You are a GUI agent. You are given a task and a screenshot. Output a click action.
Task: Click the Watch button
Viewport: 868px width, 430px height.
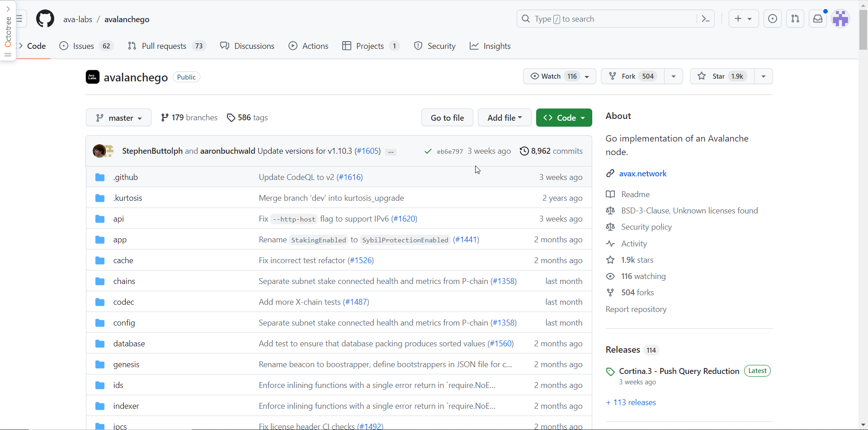[559, 76]
